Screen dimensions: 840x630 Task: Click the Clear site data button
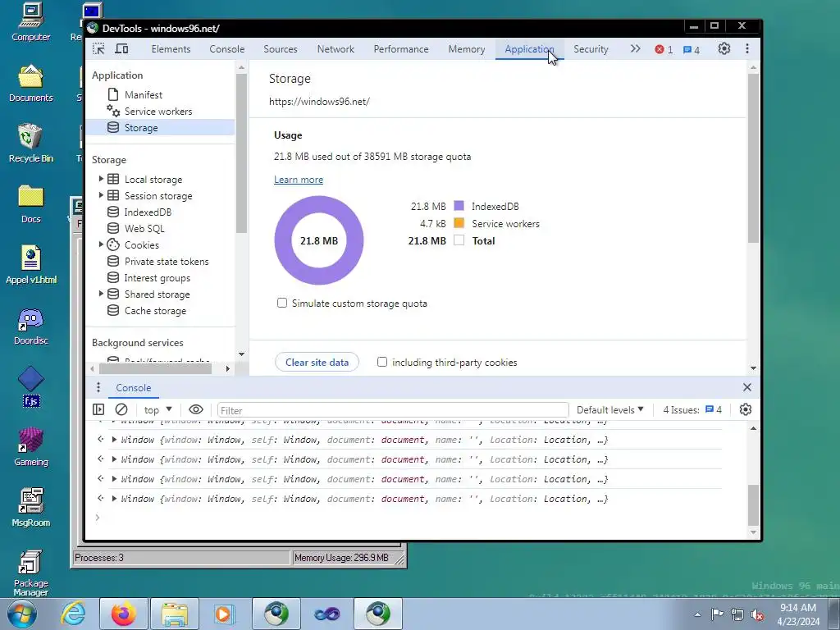(x=317, y=362)
